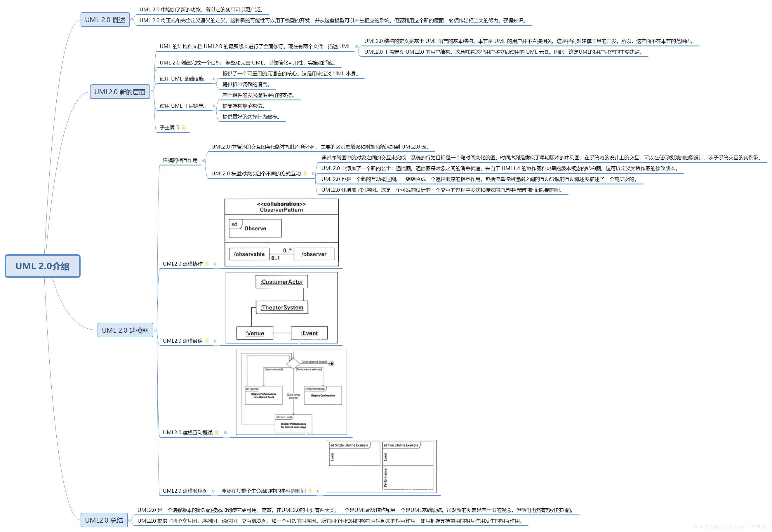Select the Single Lifeline timing diagram image
Screen dimensions: 772x532
(x=382, y=467)
